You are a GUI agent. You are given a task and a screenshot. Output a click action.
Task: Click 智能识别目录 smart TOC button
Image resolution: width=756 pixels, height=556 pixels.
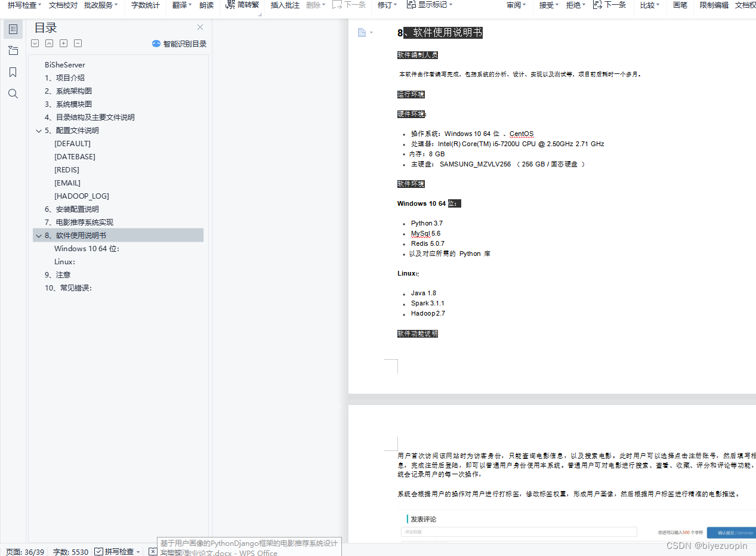pyautogui.click(x=179, y=44)
